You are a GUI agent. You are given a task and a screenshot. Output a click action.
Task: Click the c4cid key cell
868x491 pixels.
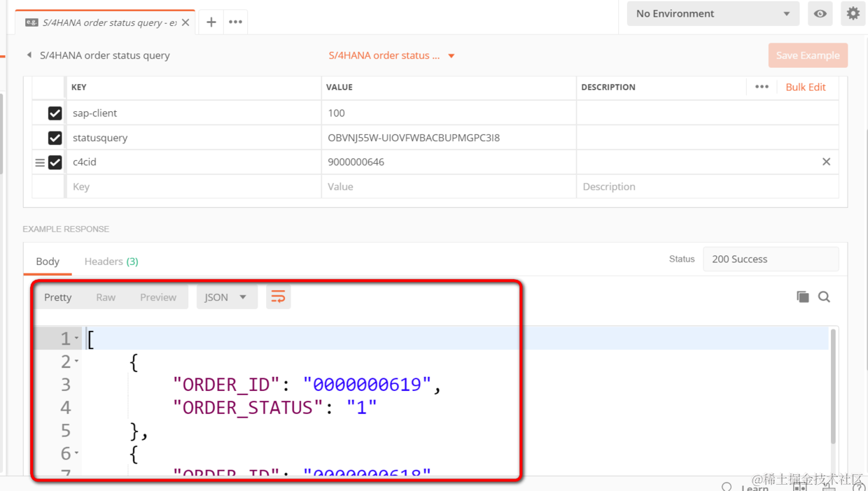(194, 162)
